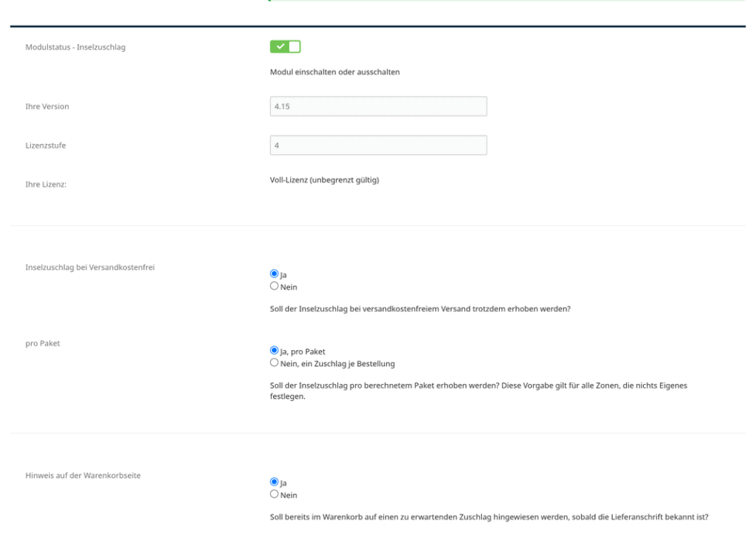Screen dimensions: 756x542
Task: Click the Ihre Version field showing 4.15
Action: (378, 106)
